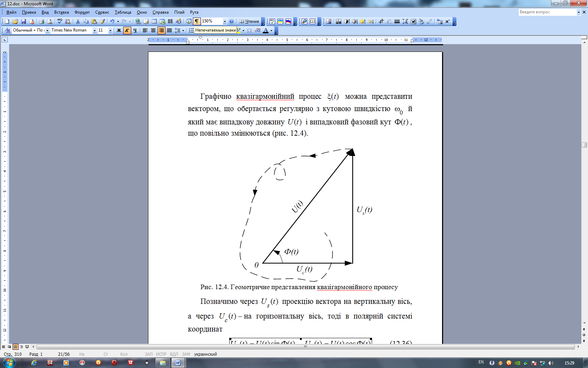Viewport: 588px width, 368px height.
Task: Click украинский language indicator in status bar
Action: point(205,354)
